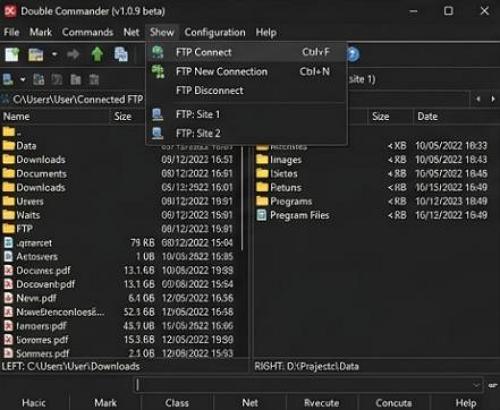Click the fifth left drive bar icon

click(x=94, y=80)
